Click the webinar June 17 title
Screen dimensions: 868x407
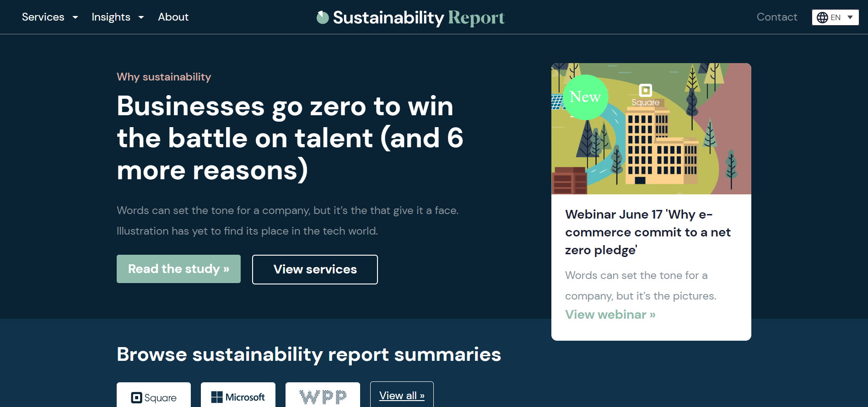[x=647, y=232]
